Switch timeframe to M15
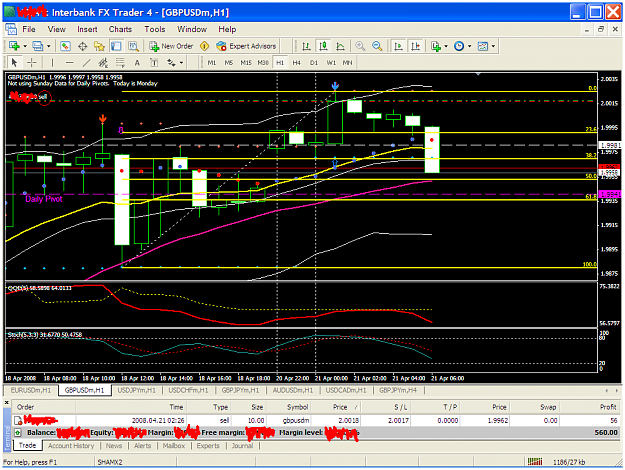The image size is (625, 470). point(246,63)
